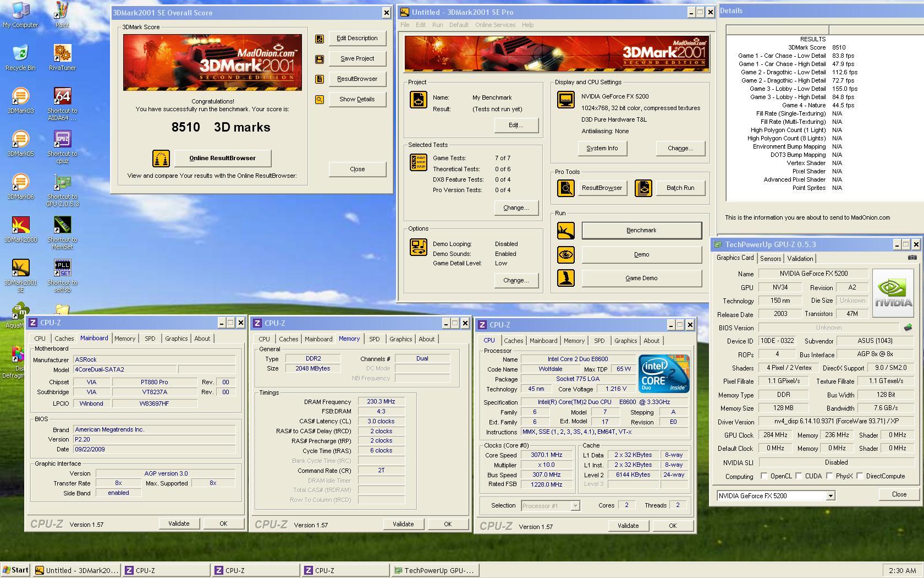Click the Benchmark run icon
The height and width of the screenshot is (578, 924).
coord(566,231)
